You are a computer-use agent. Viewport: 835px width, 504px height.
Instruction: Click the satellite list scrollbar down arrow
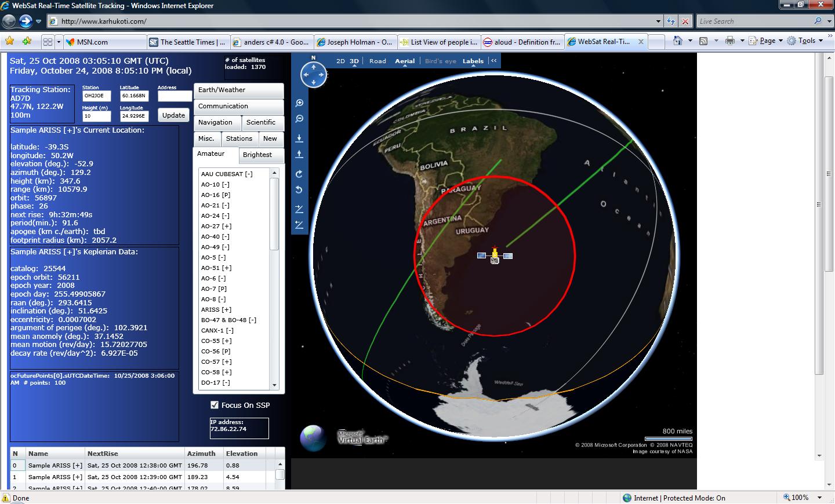coord(274,385)
